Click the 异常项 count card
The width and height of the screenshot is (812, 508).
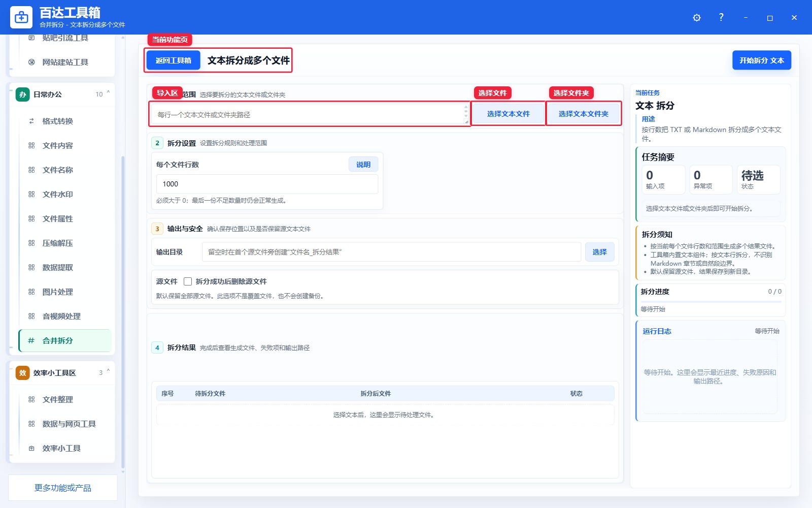[710, 179]
